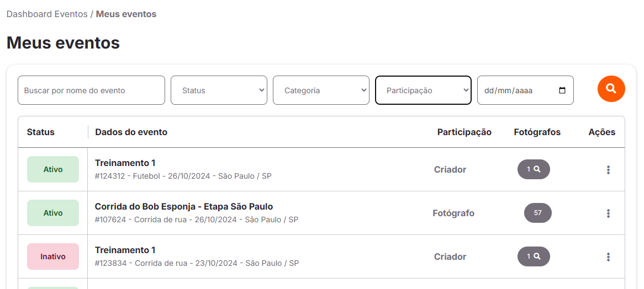Open actions menu for Treinamento 1 #123834

point(608,257)
